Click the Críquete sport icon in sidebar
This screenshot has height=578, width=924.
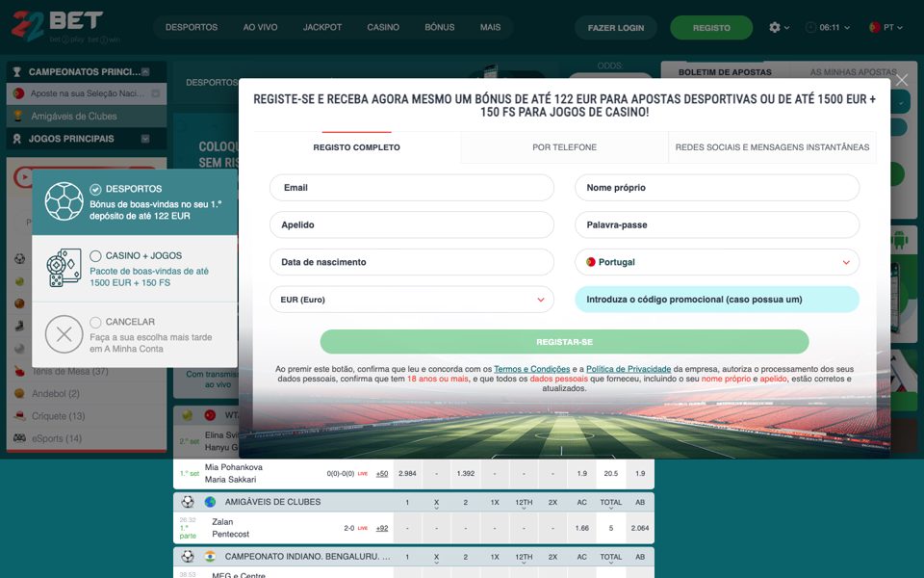(x=19, y=416)
